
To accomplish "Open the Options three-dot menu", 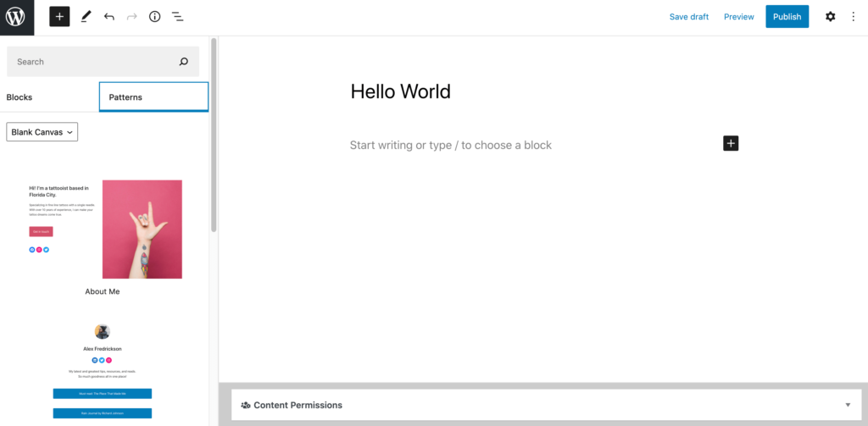I will click(x=853, y=17).
